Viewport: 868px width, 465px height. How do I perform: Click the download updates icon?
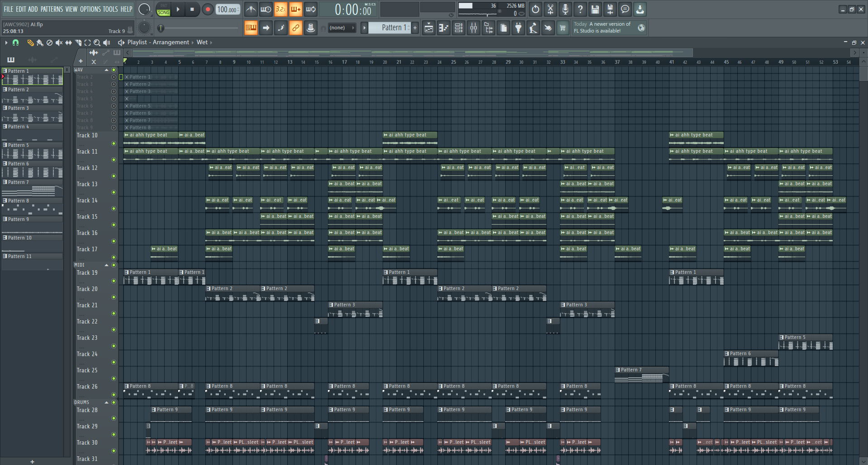[640, 9]
